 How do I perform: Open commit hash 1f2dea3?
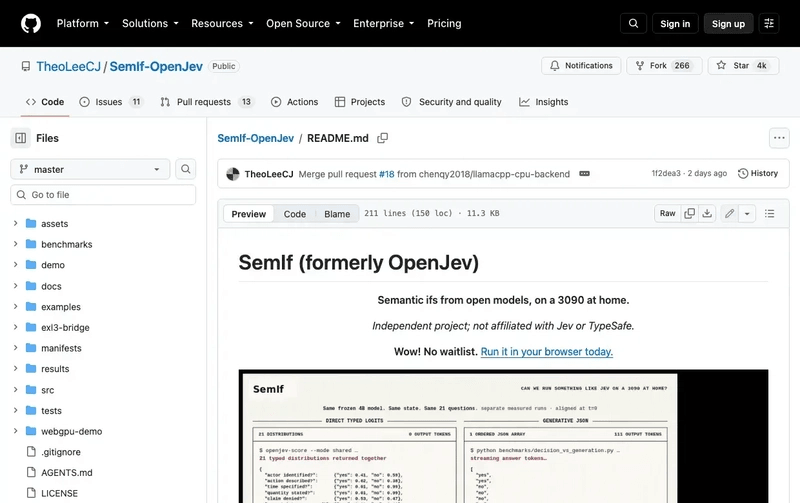coord(666,173)
